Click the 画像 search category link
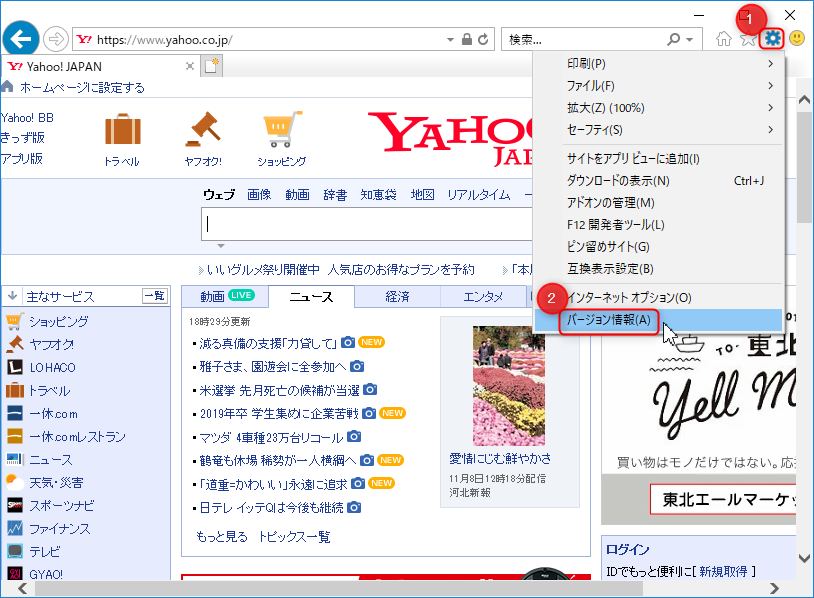The height and width of the screenshot is (598, 814). click(x=259, y=195)
